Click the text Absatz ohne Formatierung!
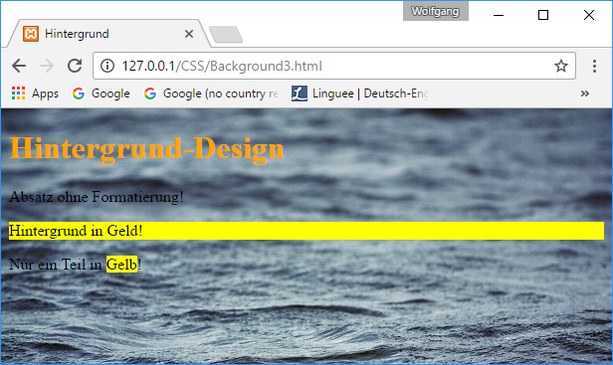Viewport: 613px width, 365px height. click(96, 197)
